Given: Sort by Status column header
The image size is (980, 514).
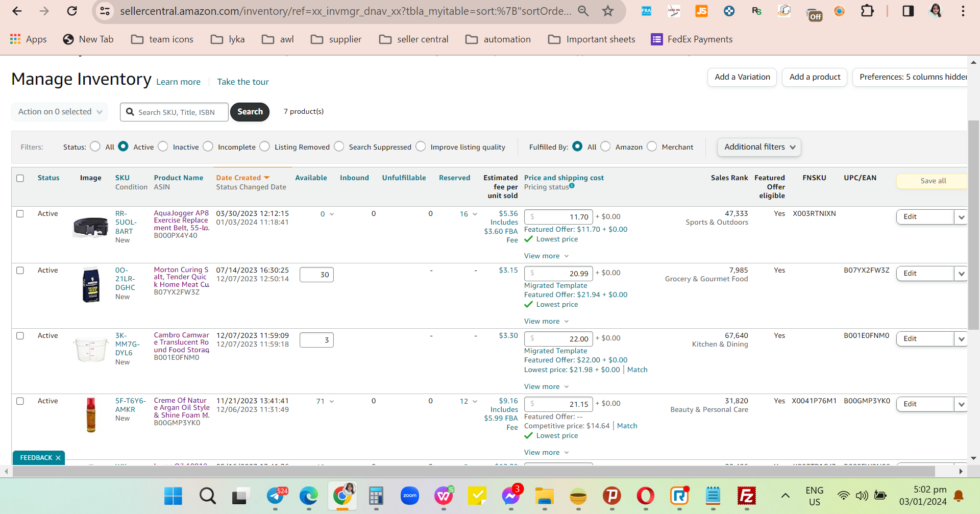Looking at the screenshot, I should click(x=48, y=178).
